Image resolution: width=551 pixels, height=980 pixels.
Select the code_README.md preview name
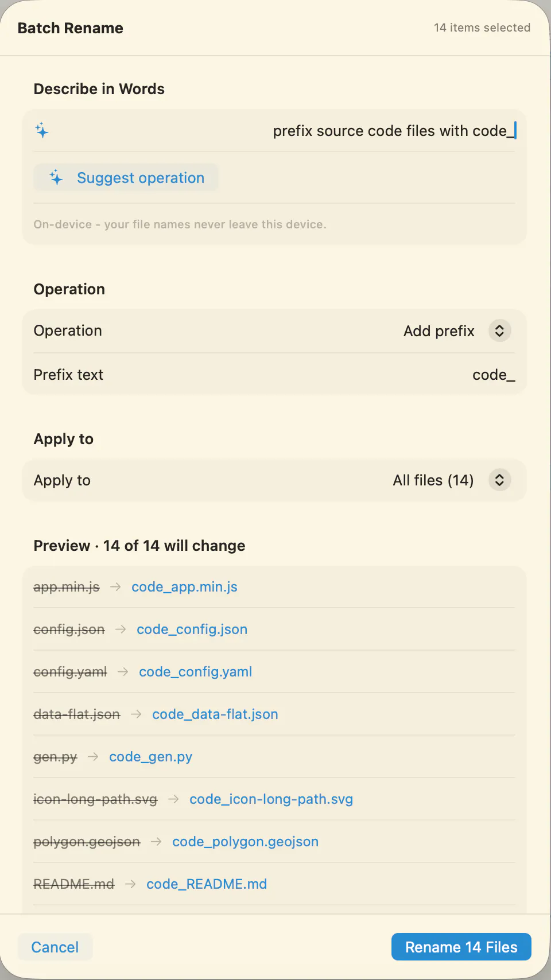pyautogui.click(x=207, y=884)
